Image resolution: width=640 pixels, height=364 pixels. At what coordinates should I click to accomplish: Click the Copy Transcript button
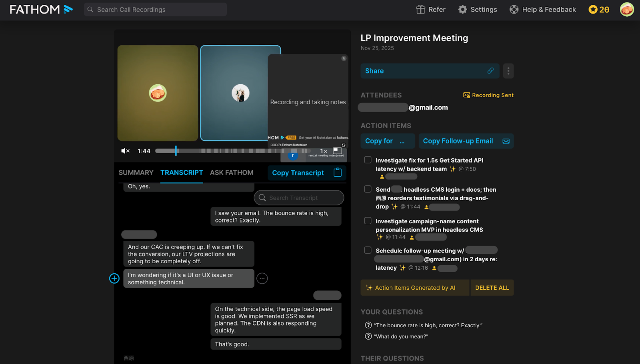click(306, 173)
